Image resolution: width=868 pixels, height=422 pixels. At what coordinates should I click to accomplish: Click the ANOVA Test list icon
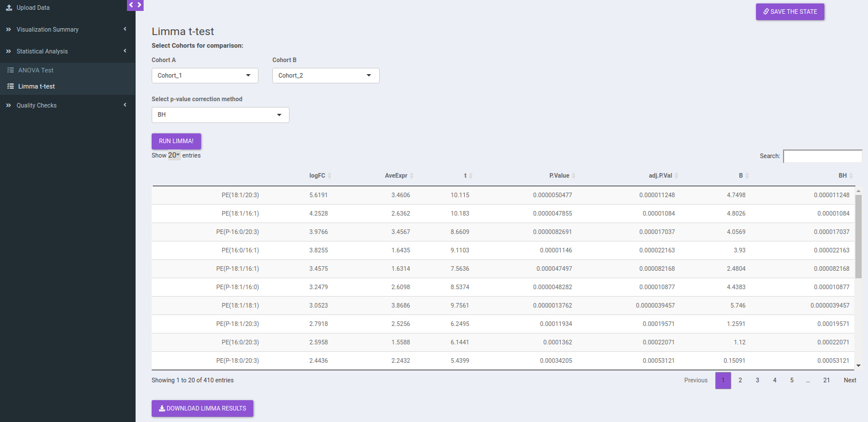(10, 70)
